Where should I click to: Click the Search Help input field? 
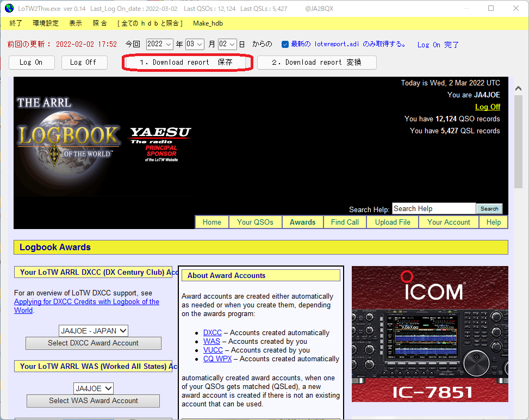(x=434, y=209)
